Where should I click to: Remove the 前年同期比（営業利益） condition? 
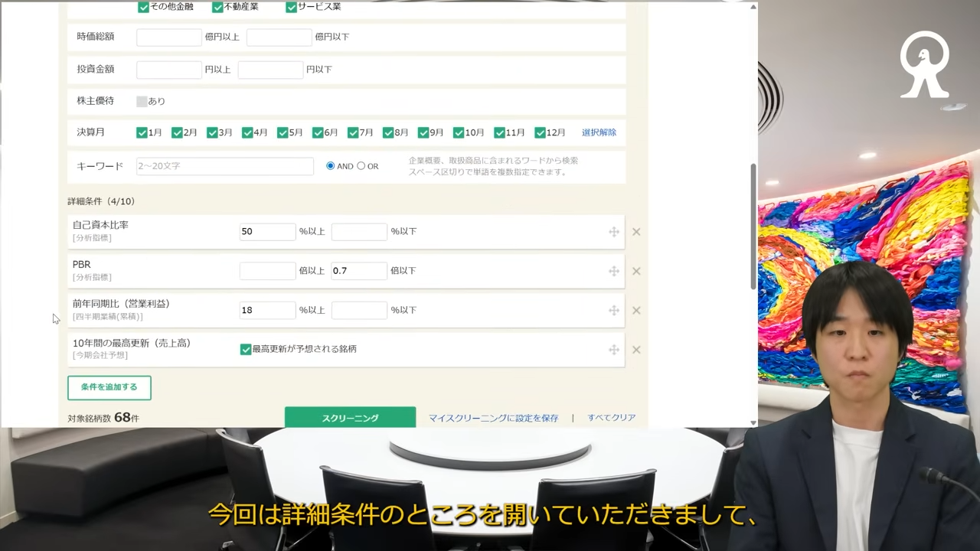(636, 311)
